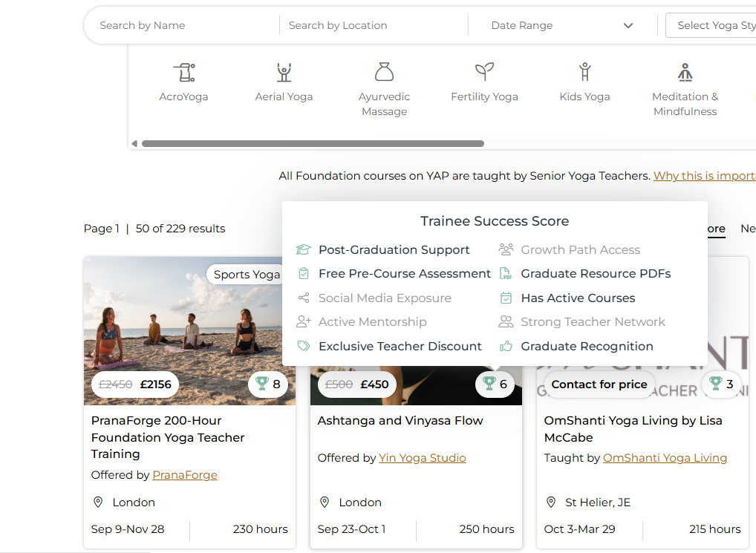The width and height of the screenshot is (756, 553).
Task: Click the 'Oct 3-Mar 29' date text
Action: coord(579,529)
